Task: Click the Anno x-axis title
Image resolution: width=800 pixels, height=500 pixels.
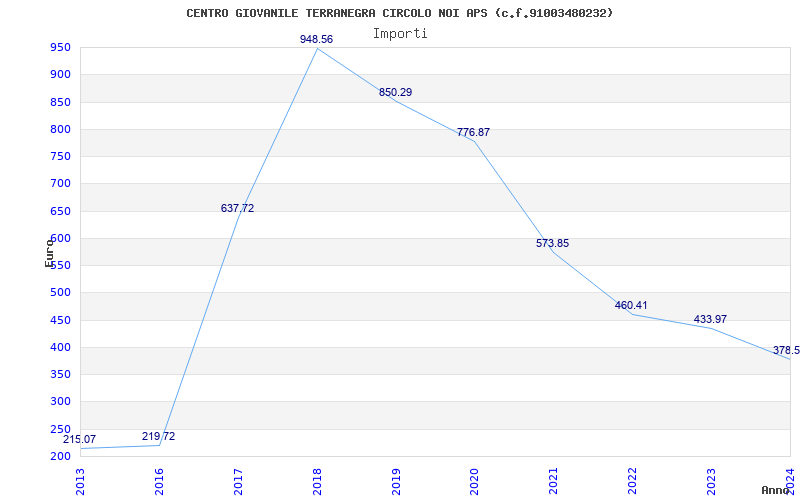Action: (x=775, y=490)
